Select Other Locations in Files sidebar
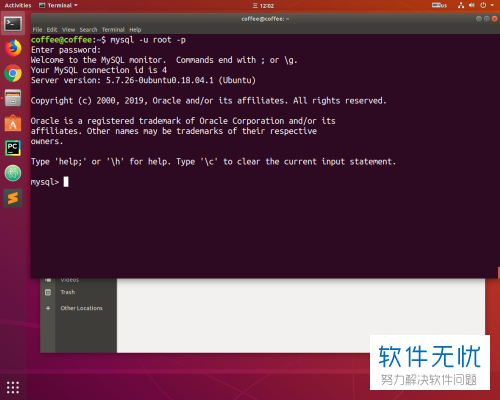 (x=81, y=308)
